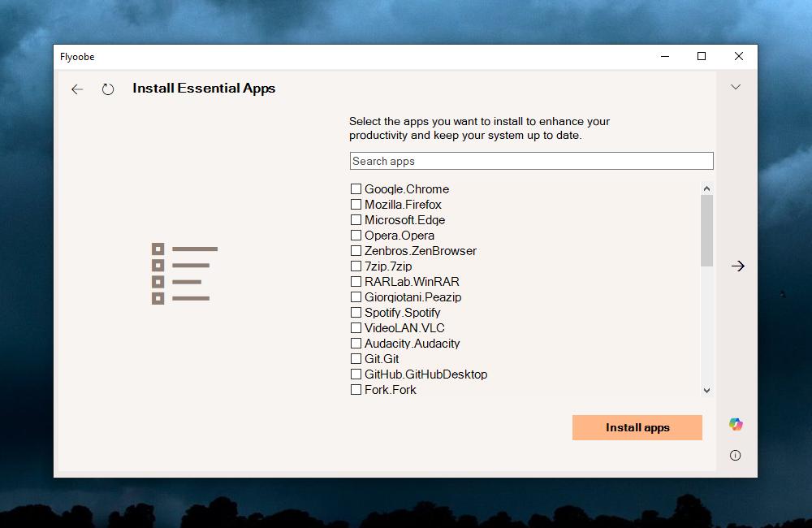This screenshot has width=812, height=528.
Task: Enable the Microsoft.Edge checkbox
Action: pyautogui.click(x=356, y=219)
